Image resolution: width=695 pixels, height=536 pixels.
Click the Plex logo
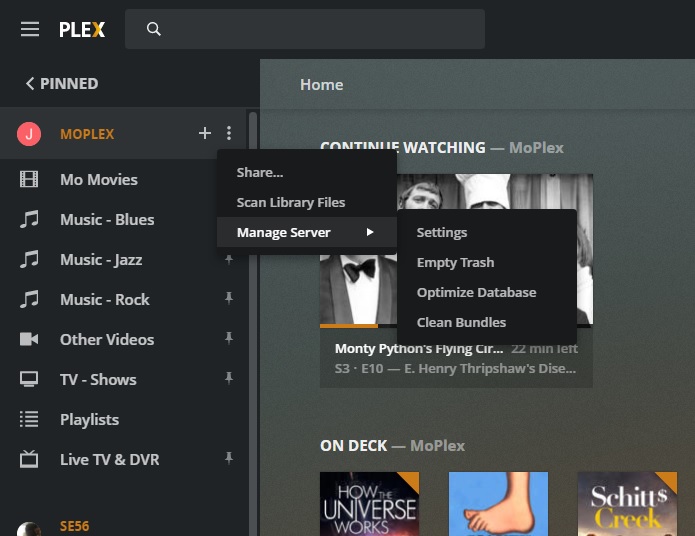(82, 30)
